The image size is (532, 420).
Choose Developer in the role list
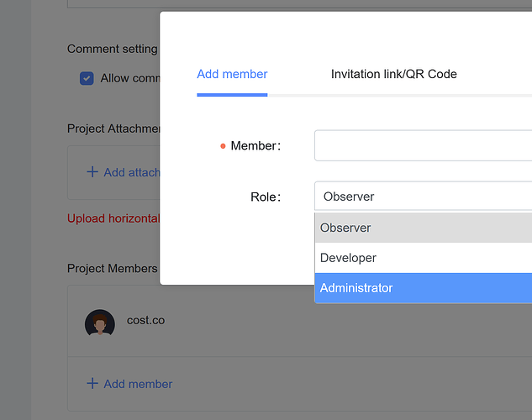click(424, 258)
